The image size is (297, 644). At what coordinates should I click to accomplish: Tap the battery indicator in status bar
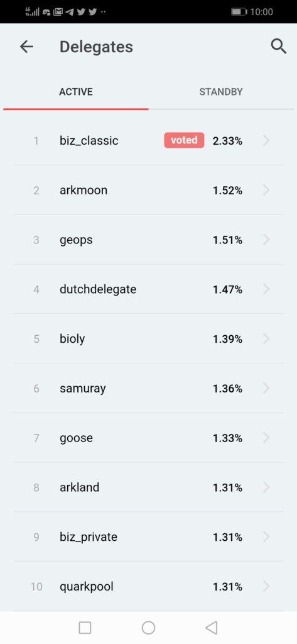point(239,12)
